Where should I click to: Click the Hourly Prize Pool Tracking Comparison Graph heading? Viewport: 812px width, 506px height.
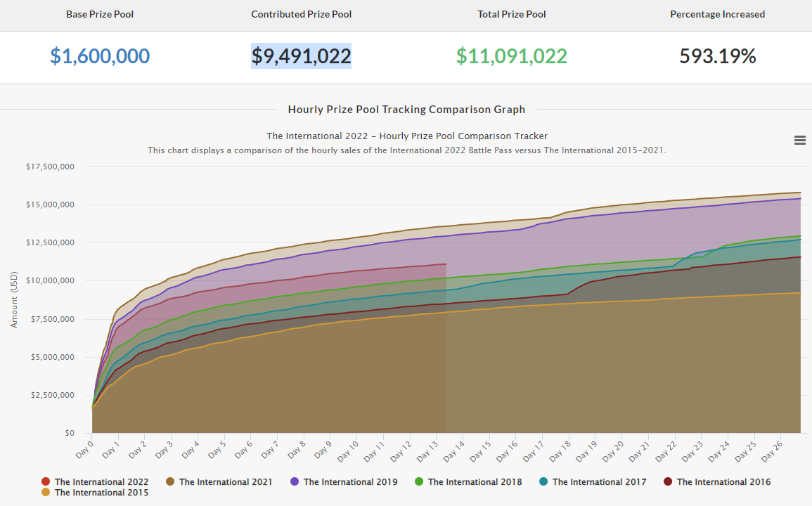coord(406,109)
